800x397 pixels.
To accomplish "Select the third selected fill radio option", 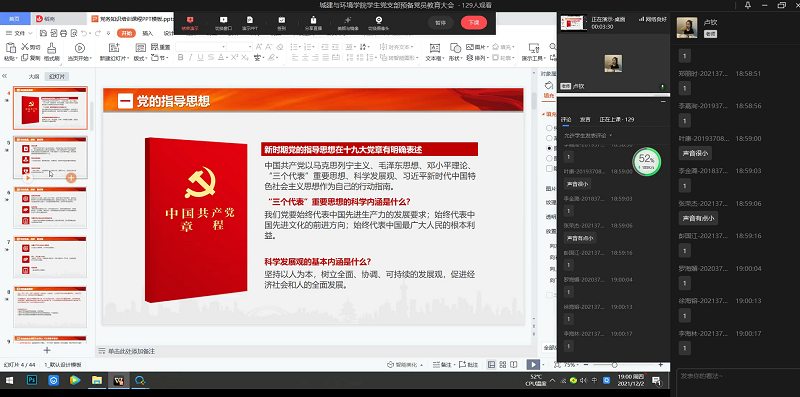I will coord(549,148).
